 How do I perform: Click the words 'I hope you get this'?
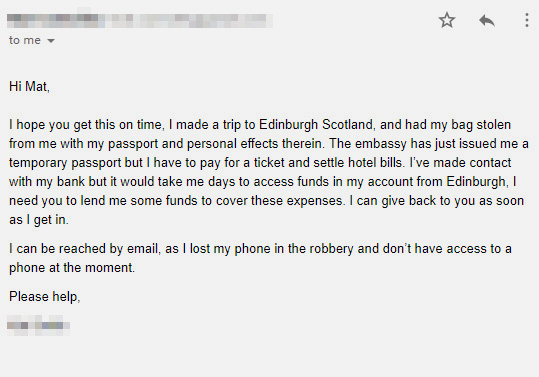coord(62,125)
